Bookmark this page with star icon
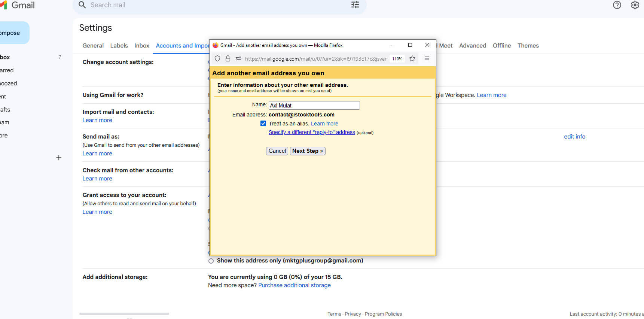 (412, 58)
